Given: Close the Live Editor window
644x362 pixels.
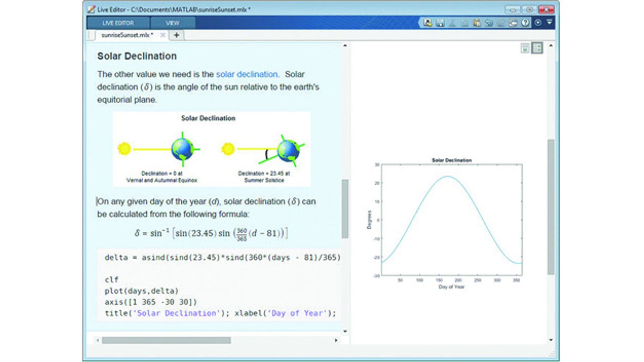Looking at the screenshot, I should (x=546, y=10).
